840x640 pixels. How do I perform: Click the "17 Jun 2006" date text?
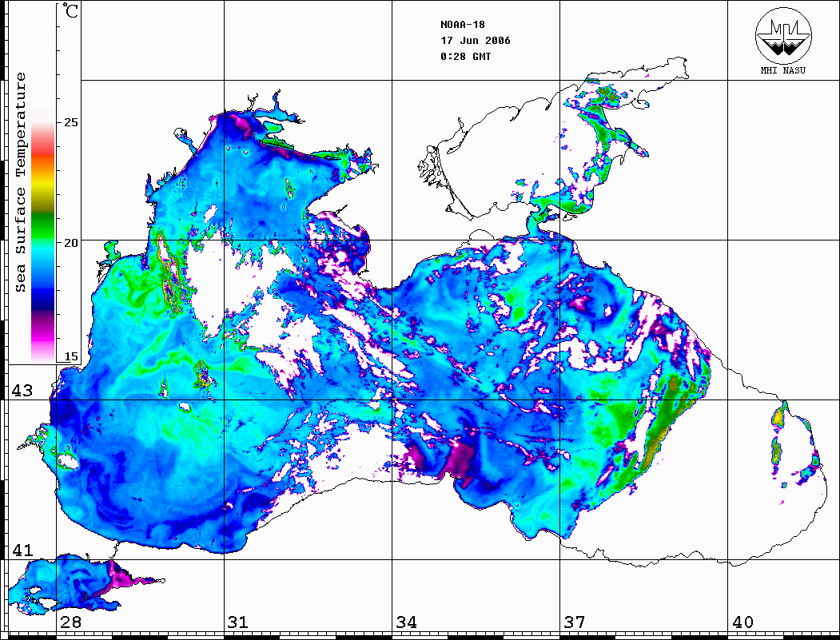476,41
